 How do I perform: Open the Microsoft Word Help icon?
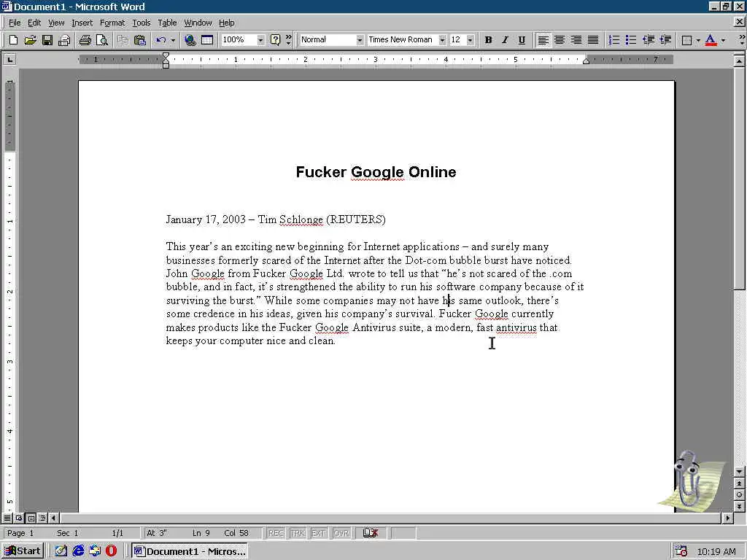[x=275, y=40]
